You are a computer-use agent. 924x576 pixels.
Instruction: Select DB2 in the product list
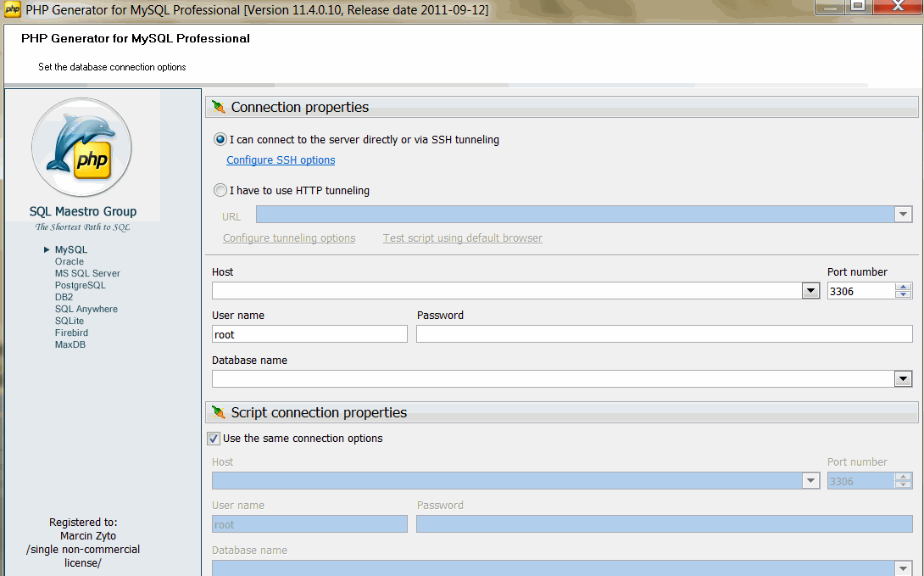[x=64, y=297]
